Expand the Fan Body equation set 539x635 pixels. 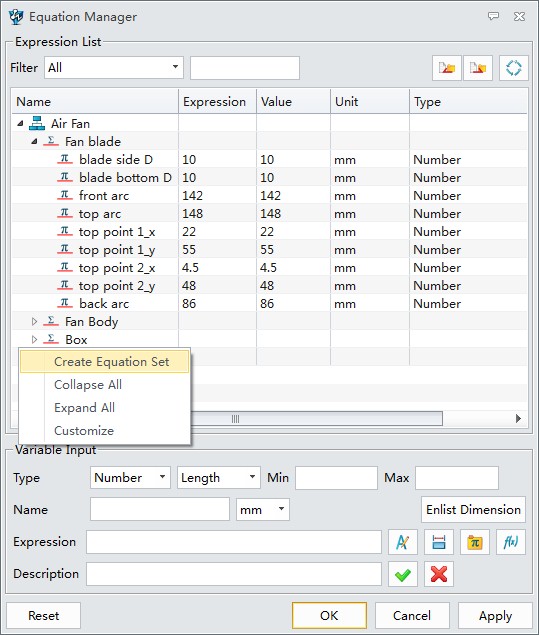click(34, 322)
